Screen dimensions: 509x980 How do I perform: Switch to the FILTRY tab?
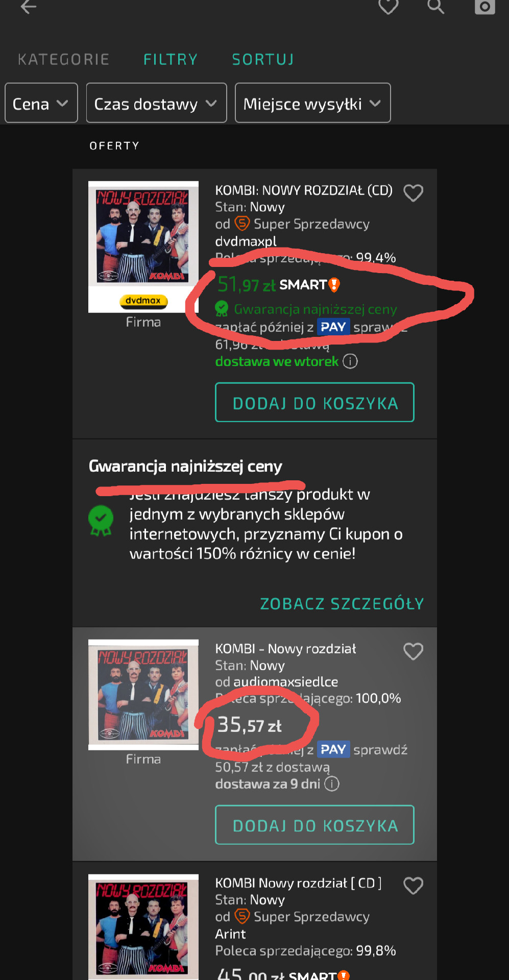click(x=171, y=60)
